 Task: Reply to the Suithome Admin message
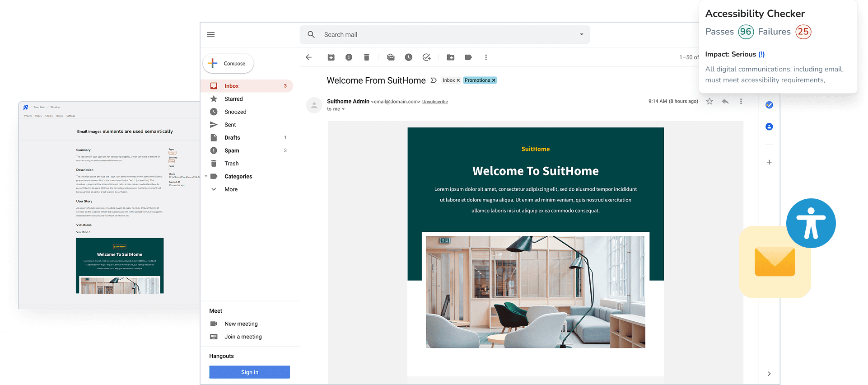[x=725, y=101]
